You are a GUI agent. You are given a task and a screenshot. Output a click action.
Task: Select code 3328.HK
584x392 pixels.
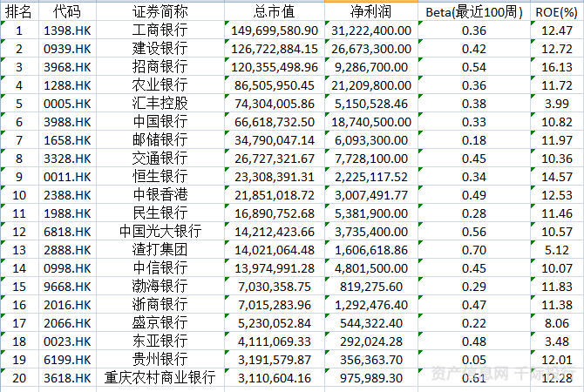[67, 159]
